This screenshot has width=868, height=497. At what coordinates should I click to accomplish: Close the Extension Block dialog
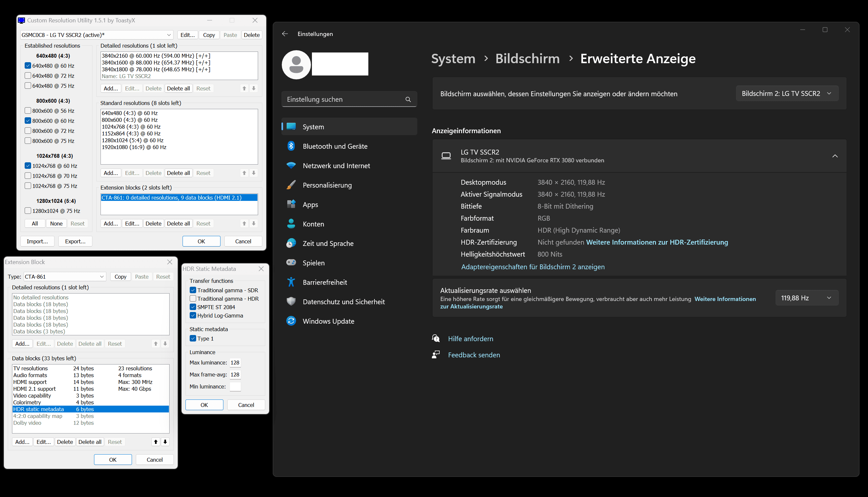point(170,262)
